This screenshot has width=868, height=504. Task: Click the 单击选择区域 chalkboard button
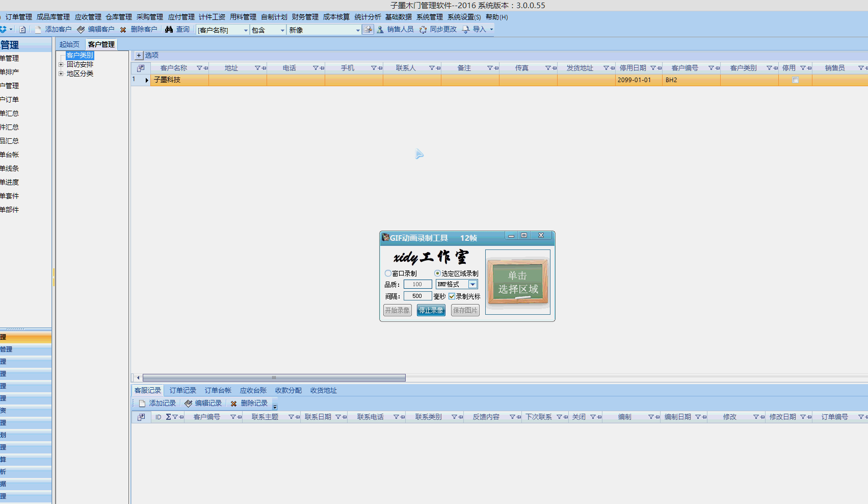tap(517, 282)
